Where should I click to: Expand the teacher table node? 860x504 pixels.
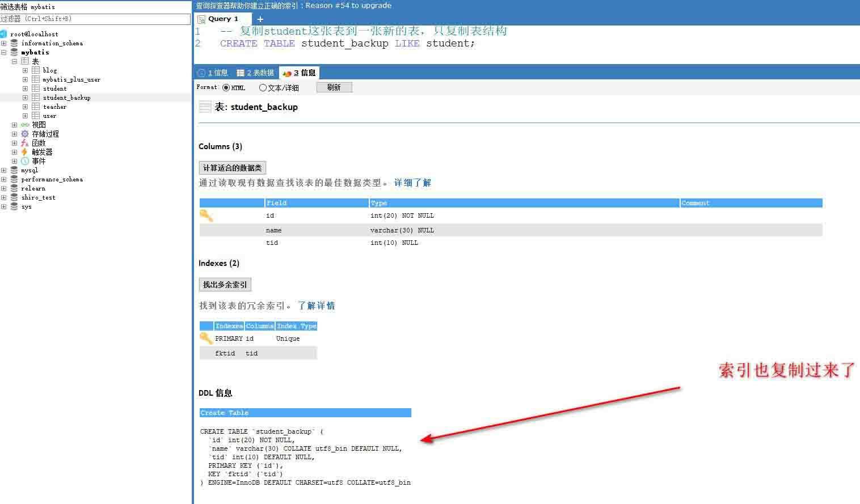click(x=25, y=107)
